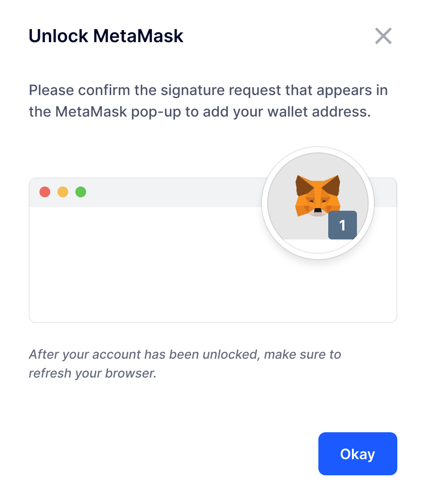Select the Unlock MetaMask heading
The image size is (426, 504).
[x=106, y=36]
